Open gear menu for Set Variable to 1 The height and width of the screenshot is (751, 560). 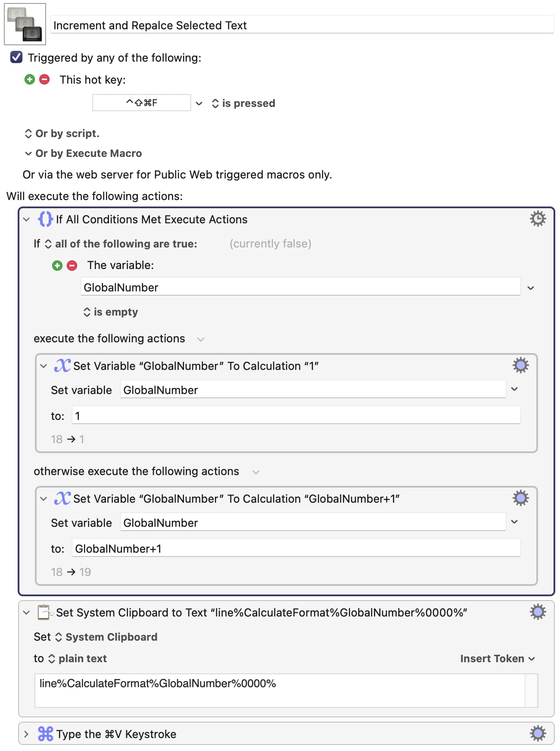coord(520,366)
